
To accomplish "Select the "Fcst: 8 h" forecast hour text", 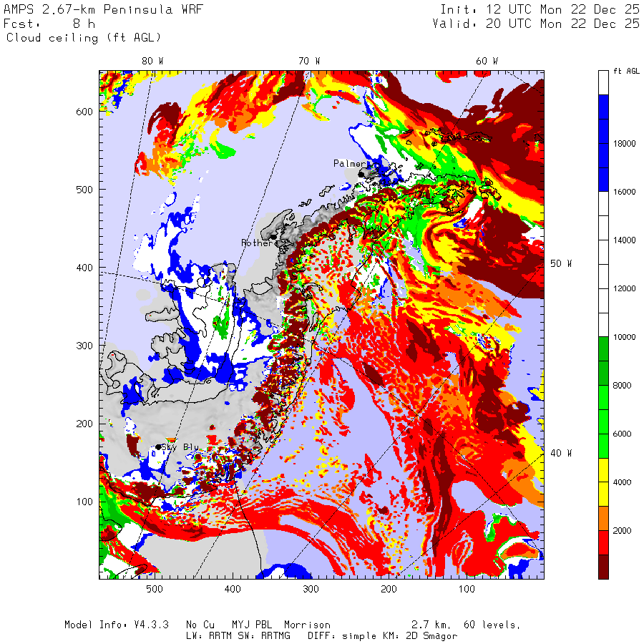I will point(49,24).
